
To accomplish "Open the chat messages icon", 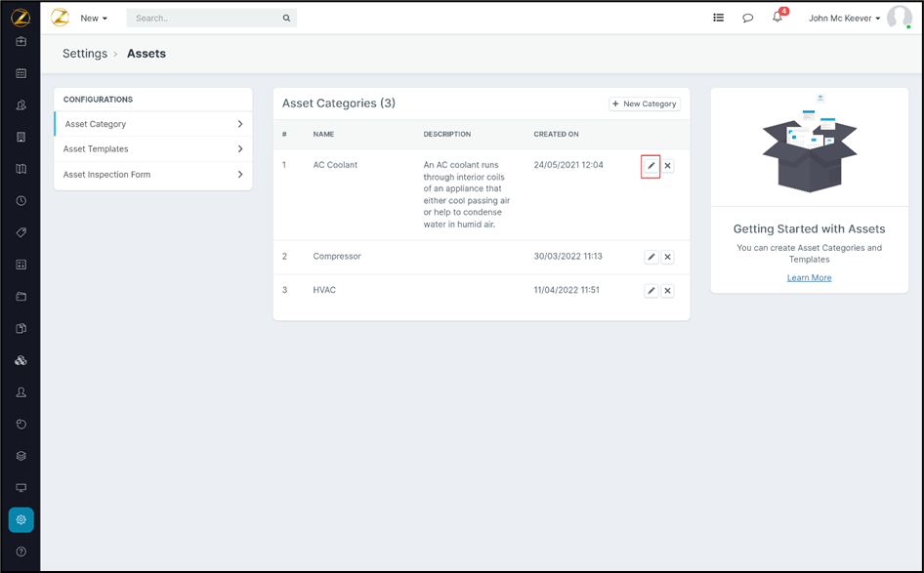I will [748, 18].
